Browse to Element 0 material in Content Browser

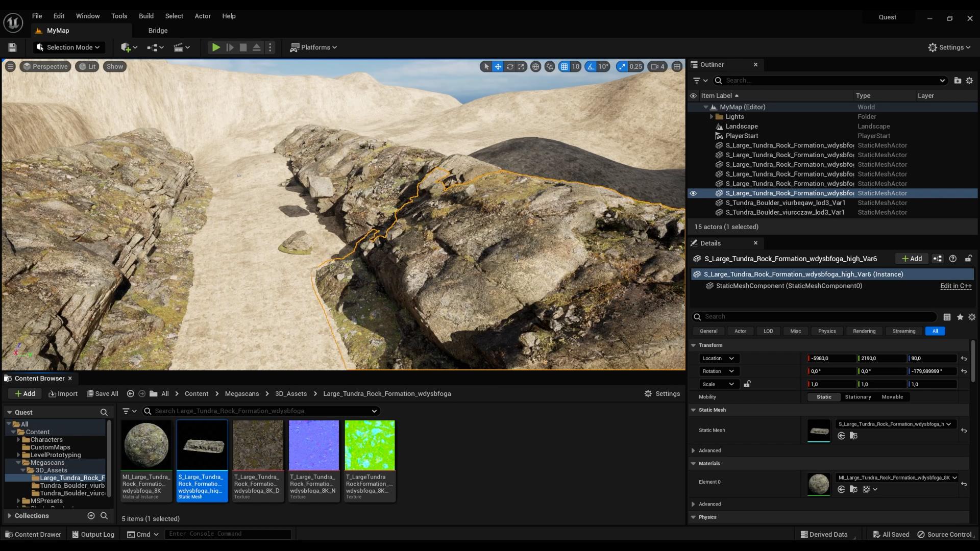(853, 489)
